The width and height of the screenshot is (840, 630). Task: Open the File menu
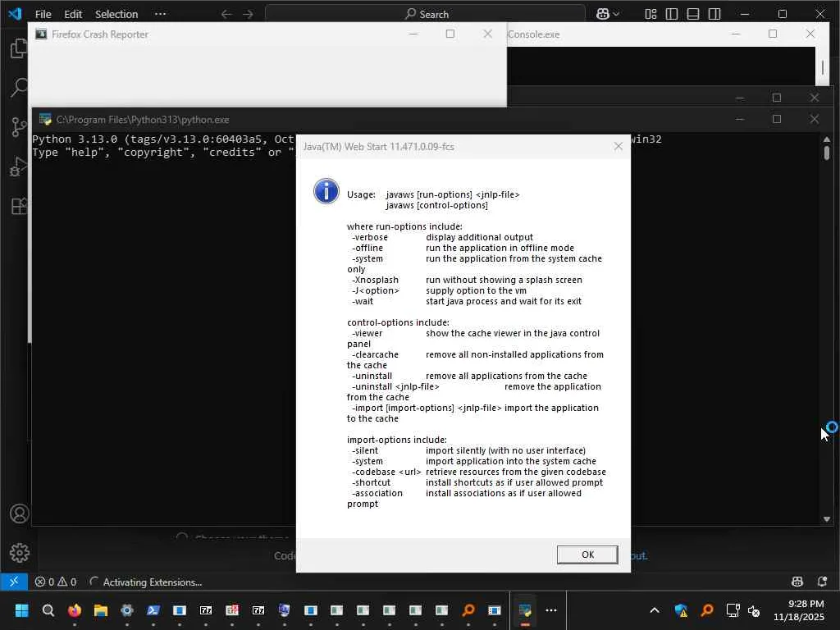(43, 14)
